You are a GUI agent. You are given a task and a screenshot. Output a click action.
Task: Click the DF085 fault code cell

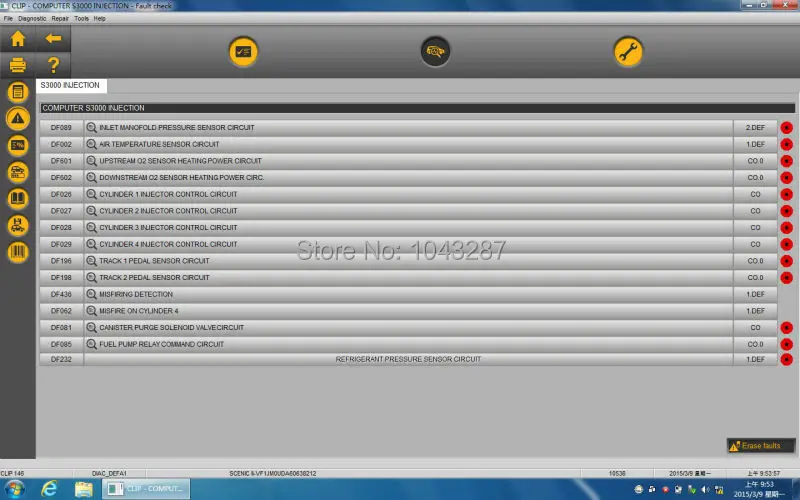[61, 344]
